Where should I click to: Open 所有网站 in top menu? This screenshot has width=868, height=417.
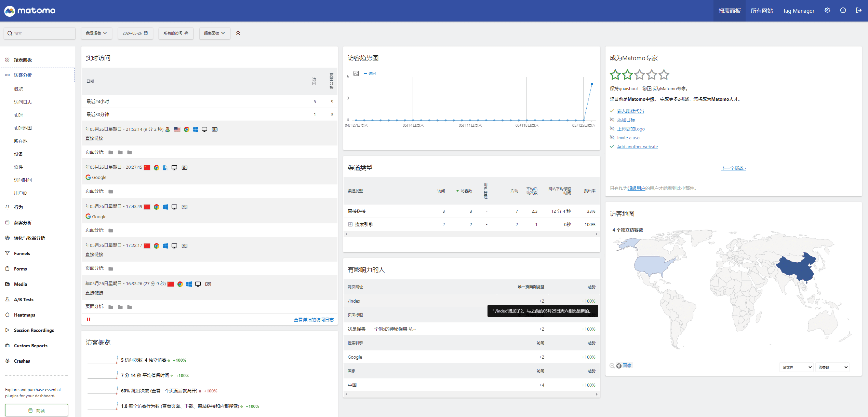click(761, 11)
